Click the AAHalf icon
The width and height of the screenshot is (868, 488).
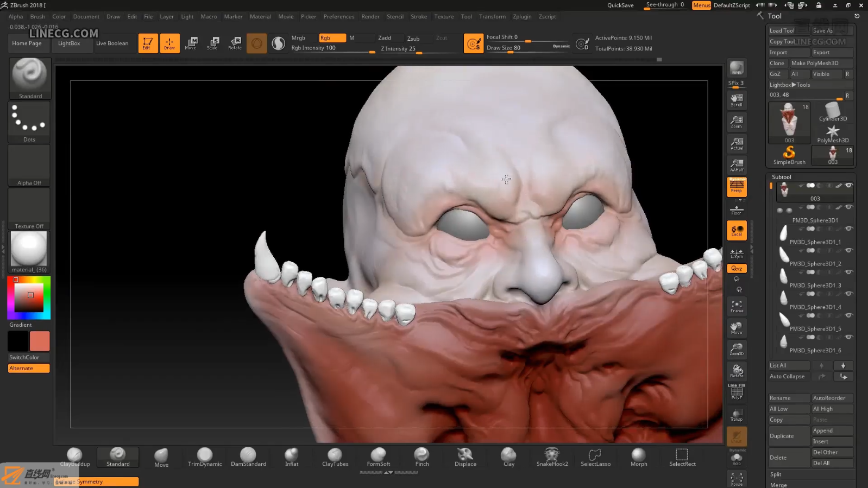click(x=737, y=165)
